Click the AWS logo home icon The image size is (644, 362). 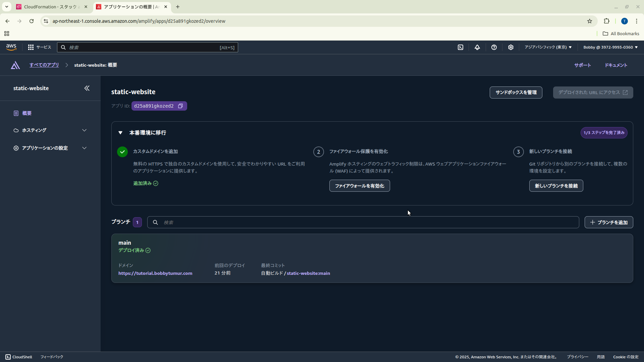[x=11, y=47]
